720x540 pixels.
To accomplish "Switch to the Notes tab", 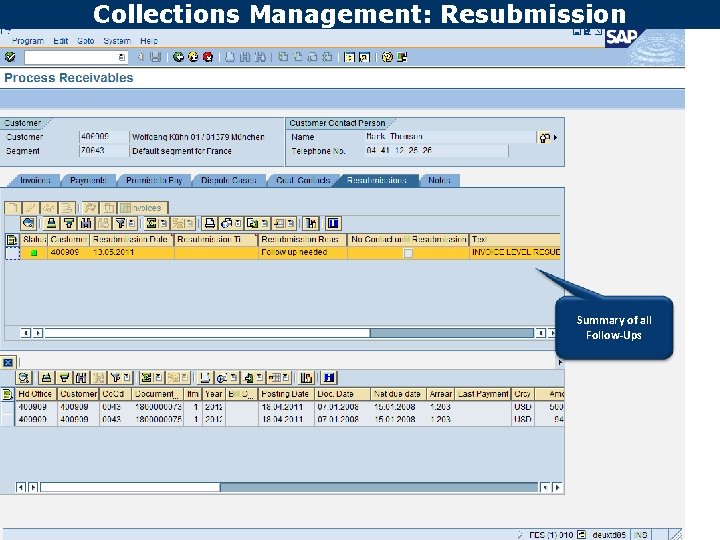I will (x=439, y=180).
